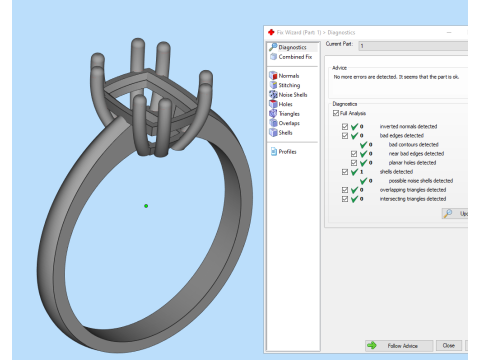Click the green checkmark beside overlapping triangles
This screenshot has height=360, width=480.
click(x=354, y=190)
